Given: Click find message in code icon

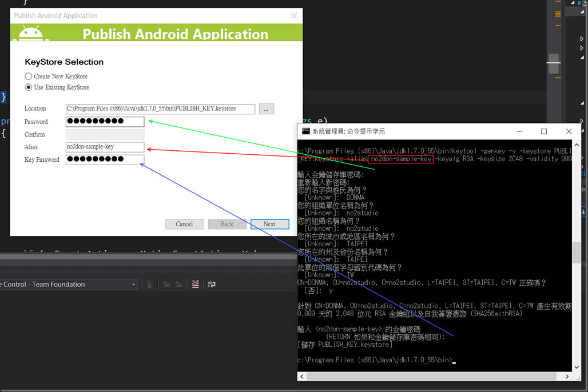Looking at the screenshot, I should point(150,285).
